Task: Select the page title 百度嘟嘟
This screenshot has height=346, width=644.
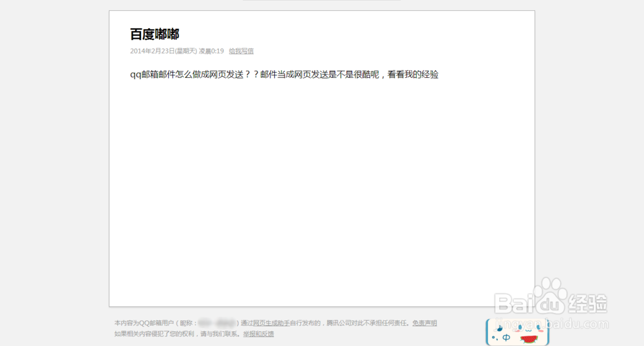Action: [155, 34]
